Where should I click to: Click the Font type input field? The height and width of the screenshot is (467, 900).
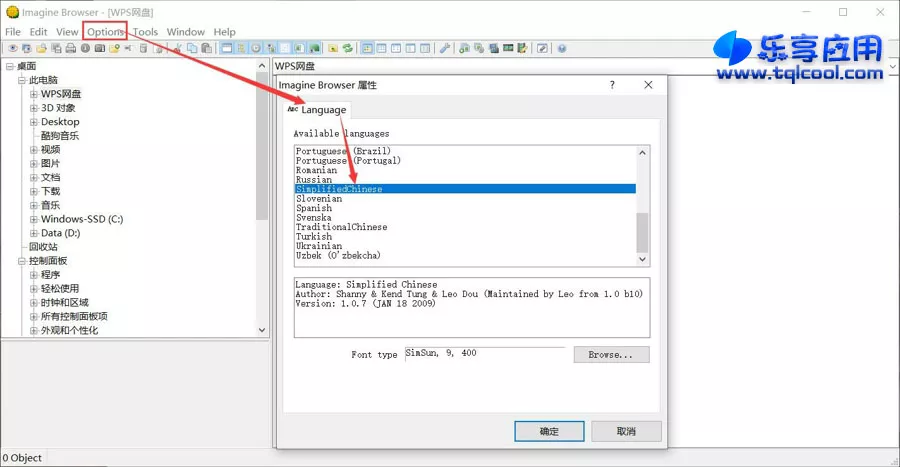(x=485, y=354)
